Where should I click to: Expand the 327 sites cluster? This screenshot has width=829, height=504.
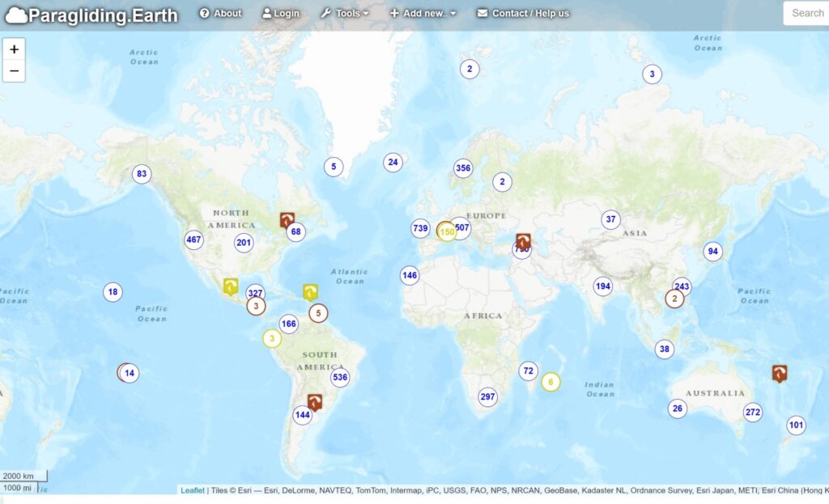pos(255,293)
